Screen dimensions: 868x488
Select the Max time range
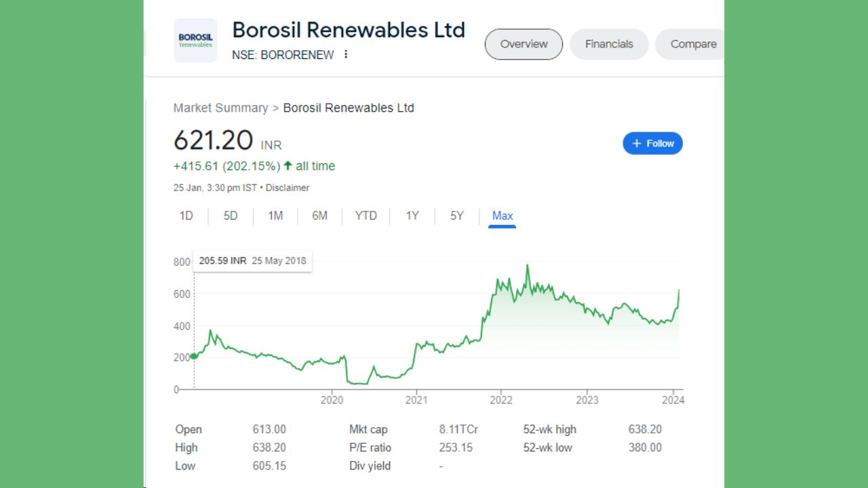502,216
